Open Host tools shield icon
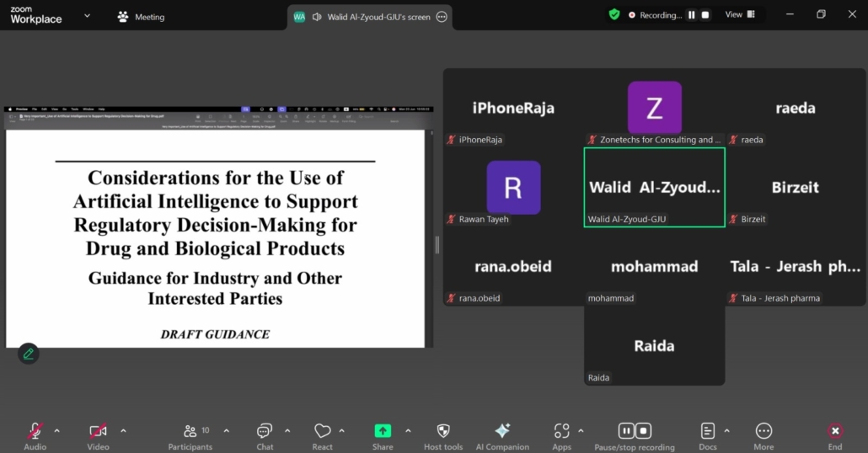 (443, 431)
